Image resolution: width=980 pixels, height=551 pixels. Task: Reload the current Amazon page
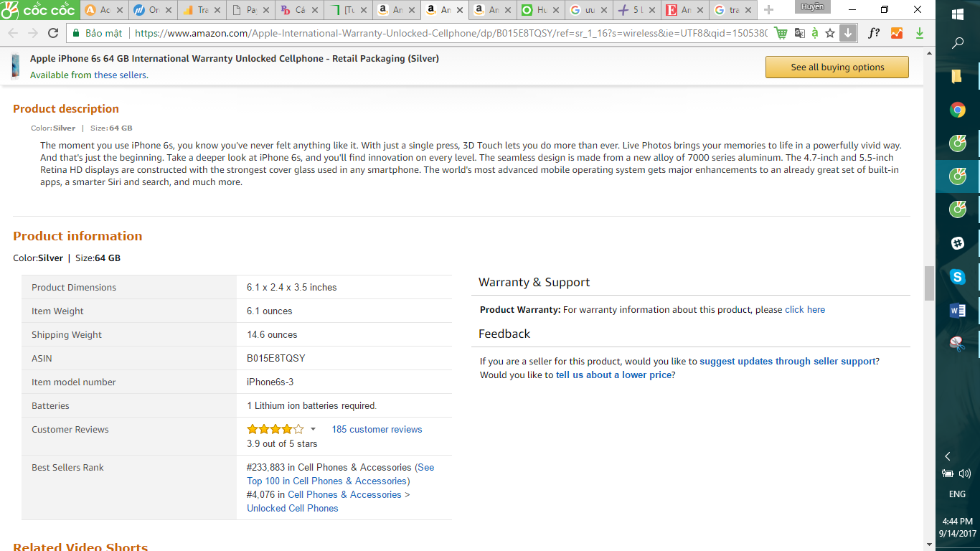(x=53, y=33)
